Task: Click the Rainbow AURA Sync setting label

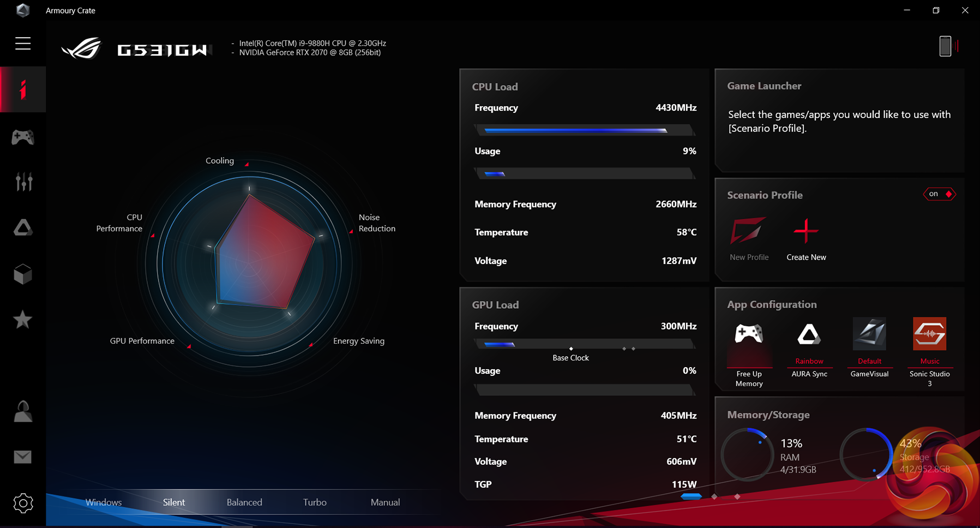Action: click(x=809, y=361)
